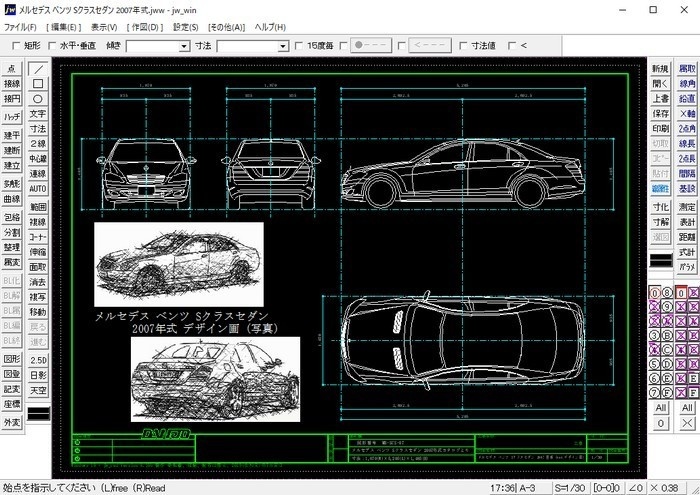Viewport: 700px width, 495px height.
Task: Toggle layer group F box
Action: click(x=693, y=393)
